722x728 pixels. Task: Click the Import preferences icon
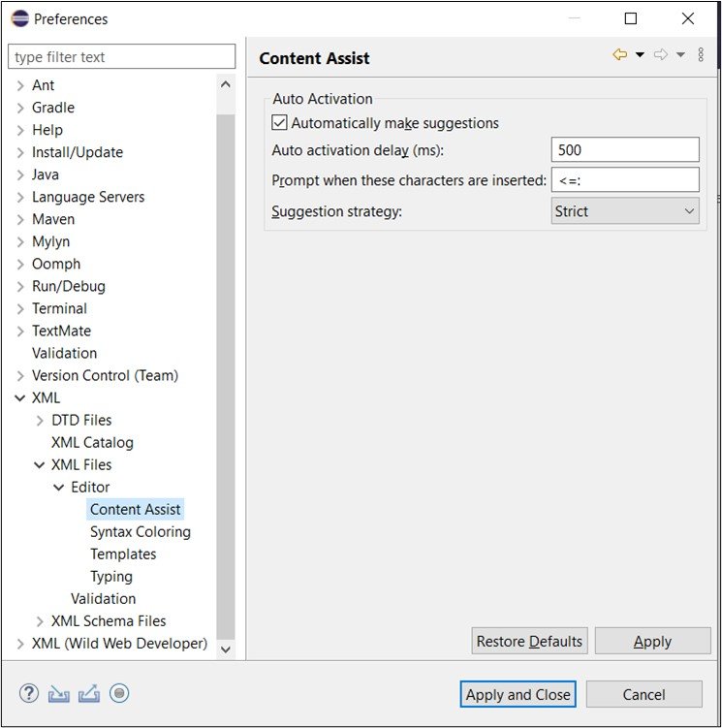click(x=58, y=693)
